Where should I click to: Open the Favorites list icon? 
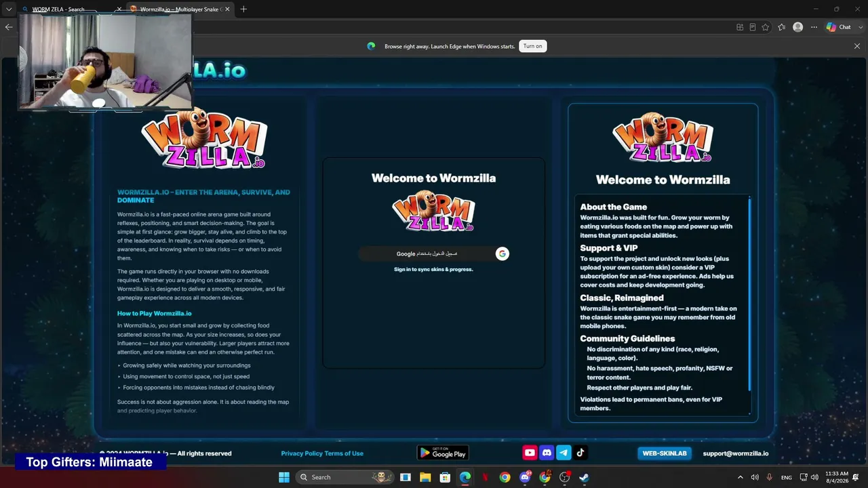tap(782, 27)
